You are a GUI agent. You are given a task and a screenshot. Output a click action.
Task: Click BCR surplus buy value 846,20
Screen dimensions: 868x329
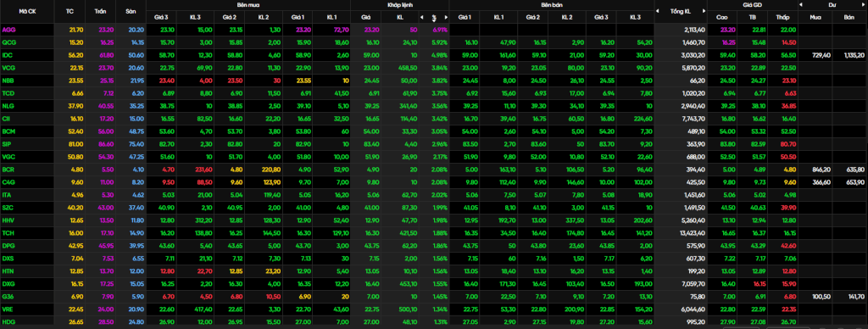pyautogui.click(x=822, y=170)
